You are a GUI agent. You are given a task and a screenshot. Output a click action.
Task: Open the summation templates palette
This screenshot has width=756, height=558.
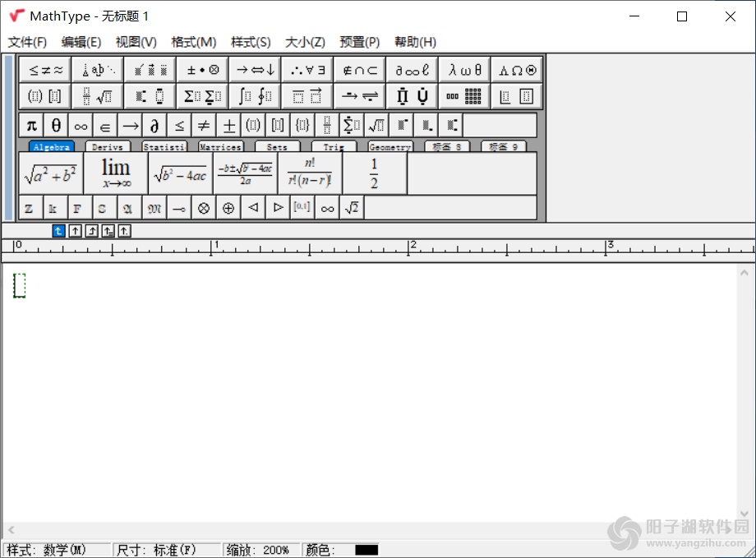click(x=202, y=96)
